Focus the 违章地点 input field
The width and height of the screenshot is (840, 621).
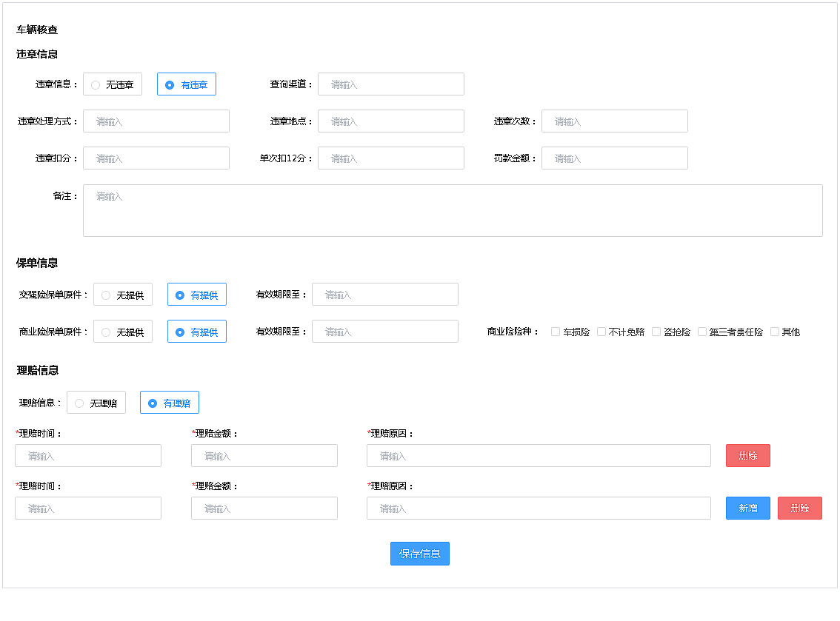(x=391, y=121)
